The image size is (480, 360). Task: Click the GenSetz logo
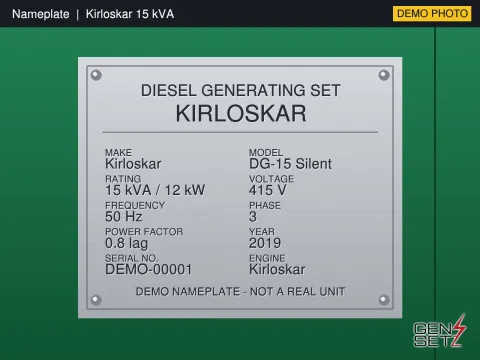(x=440, y=331)
